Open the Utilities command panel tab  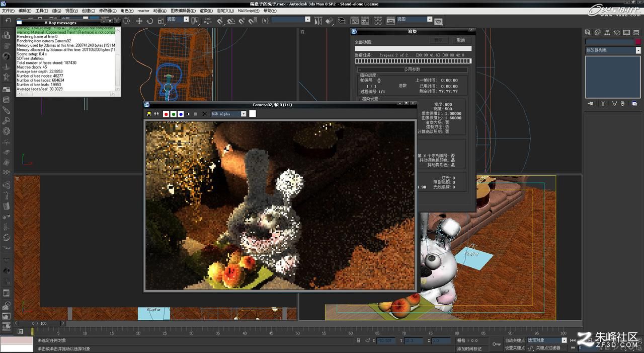click(636, 32)
